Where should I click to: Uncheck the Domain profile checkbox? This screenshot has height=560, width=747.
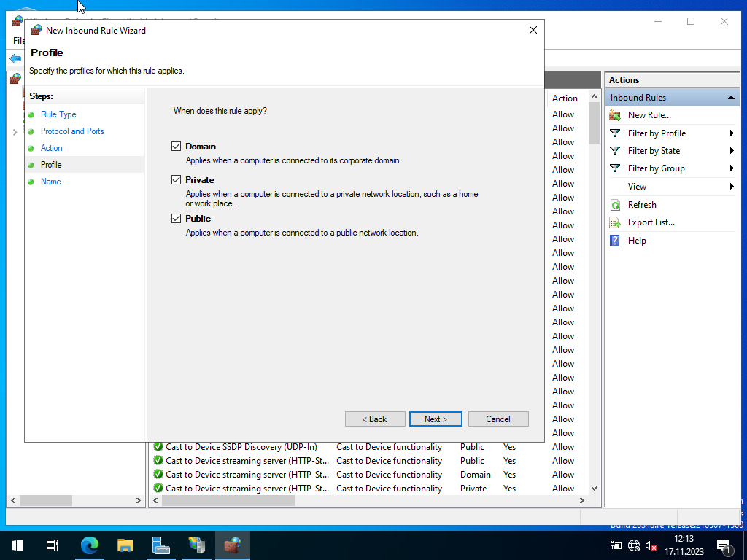point(176,147)
